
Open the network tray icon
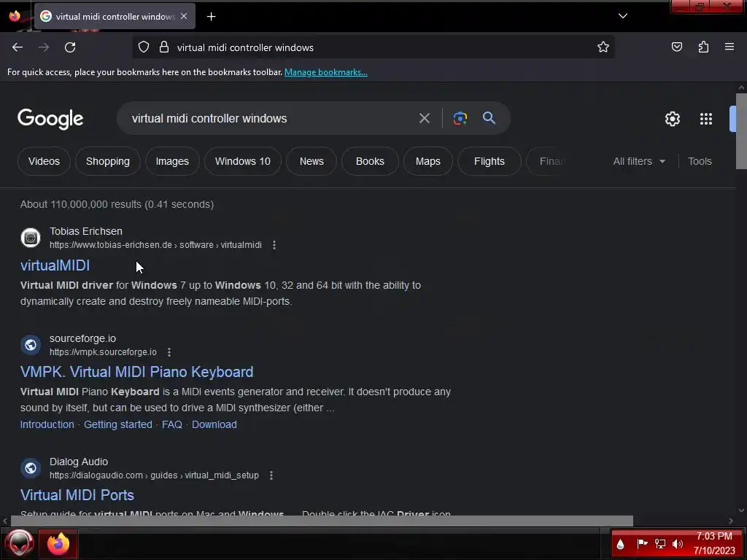[x=659, y=543]
